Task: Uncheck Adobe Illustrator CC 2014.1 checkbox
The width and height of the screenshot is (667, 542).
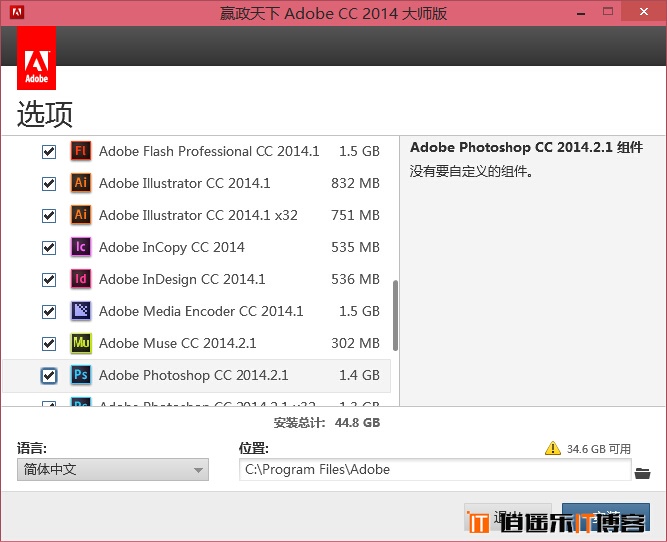Action: coord(49,184)
